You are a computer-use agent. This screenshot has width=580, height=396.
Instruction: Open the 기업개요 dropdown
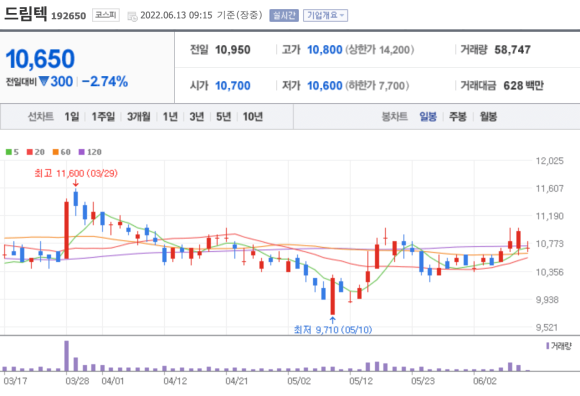[x=326, y=16]
